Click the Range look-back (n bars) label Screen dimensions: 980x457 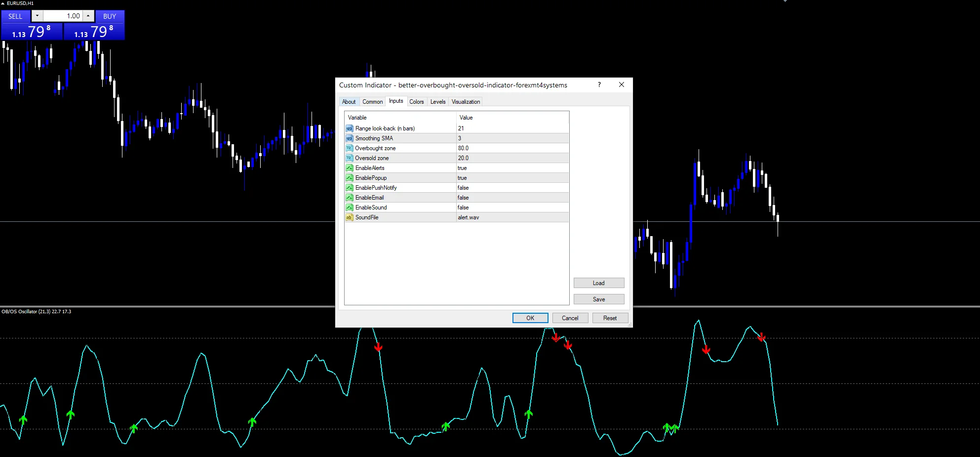(x=385, y=128)
